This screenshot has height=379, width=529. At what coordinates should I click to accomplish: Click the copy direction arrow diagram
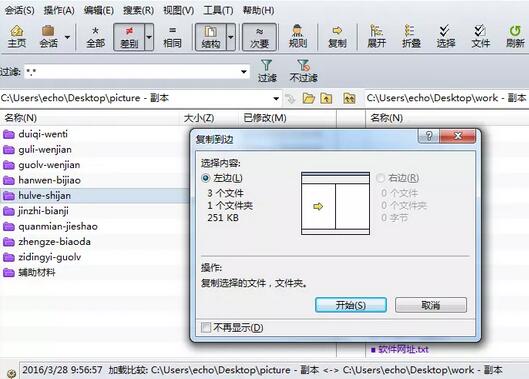[335, 203]
